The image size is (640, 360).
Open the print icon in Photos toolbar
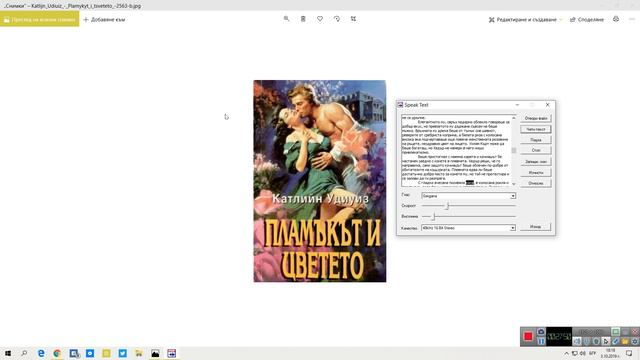616,19
